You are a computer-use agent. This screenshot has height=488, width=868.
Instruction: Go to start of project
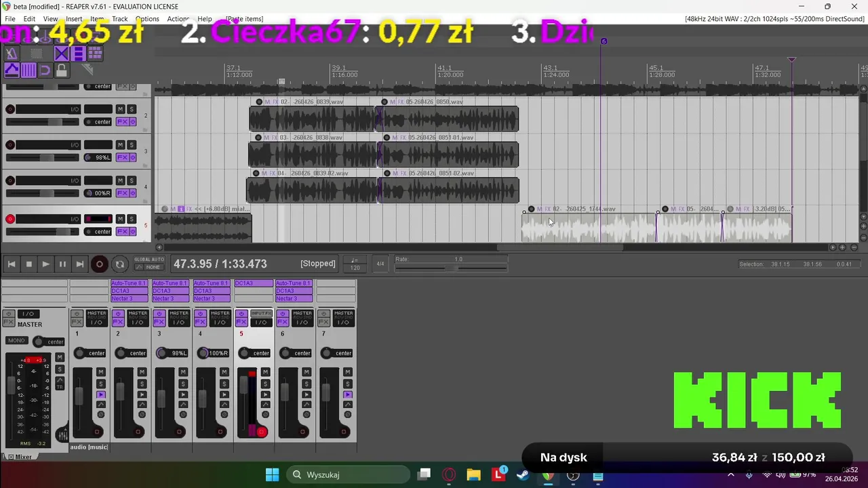[12, 264]
